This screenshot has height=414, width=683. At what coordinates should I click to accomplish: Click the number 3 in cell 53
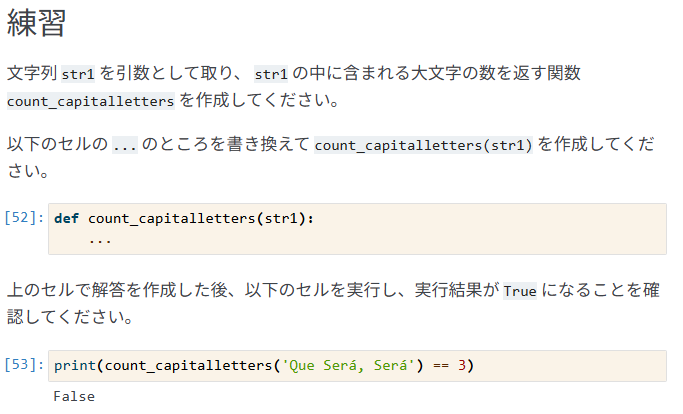coord(463,365)
